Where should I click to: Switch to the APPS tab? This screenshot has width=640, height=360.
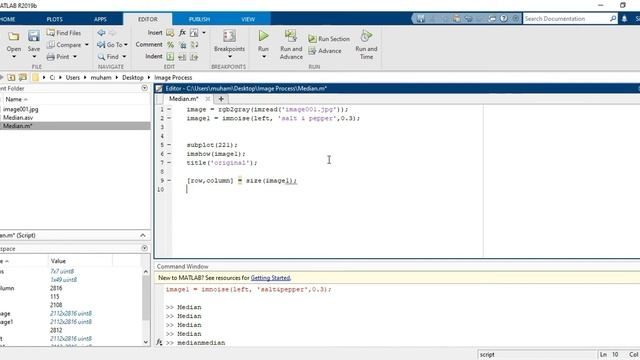(100, 19)
